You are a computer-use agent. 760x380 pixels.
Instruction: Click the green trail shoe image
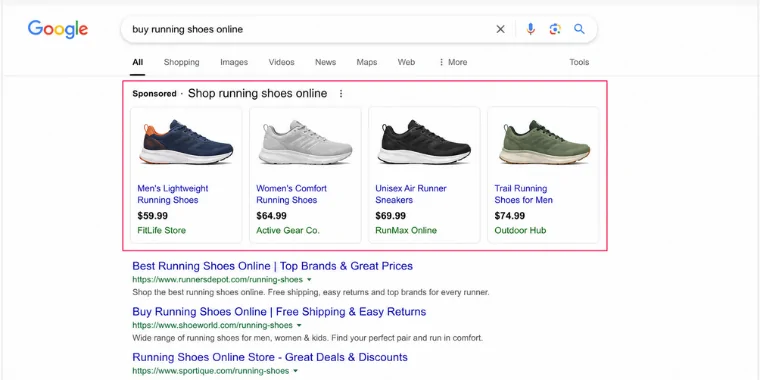point(543,142)
